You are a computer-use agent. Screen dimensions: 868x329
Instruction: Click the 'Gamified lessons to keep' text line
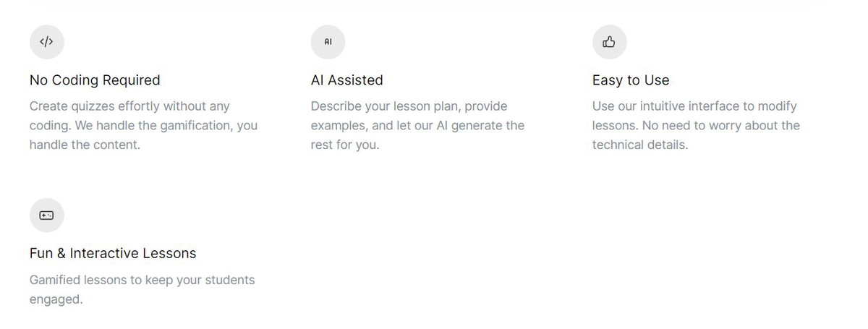click(142, 280)
